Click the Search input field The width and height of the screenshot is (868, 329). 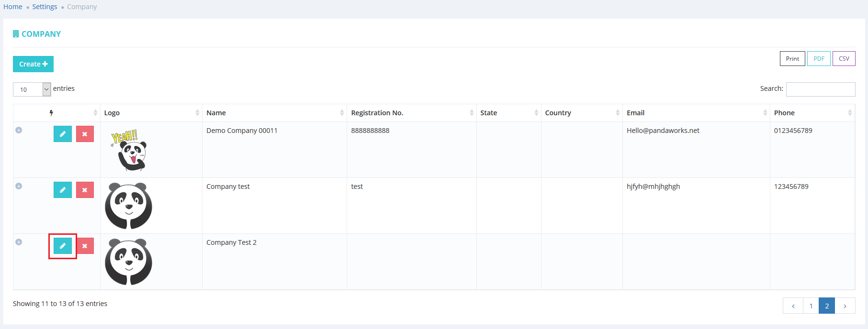pos(820,89)
